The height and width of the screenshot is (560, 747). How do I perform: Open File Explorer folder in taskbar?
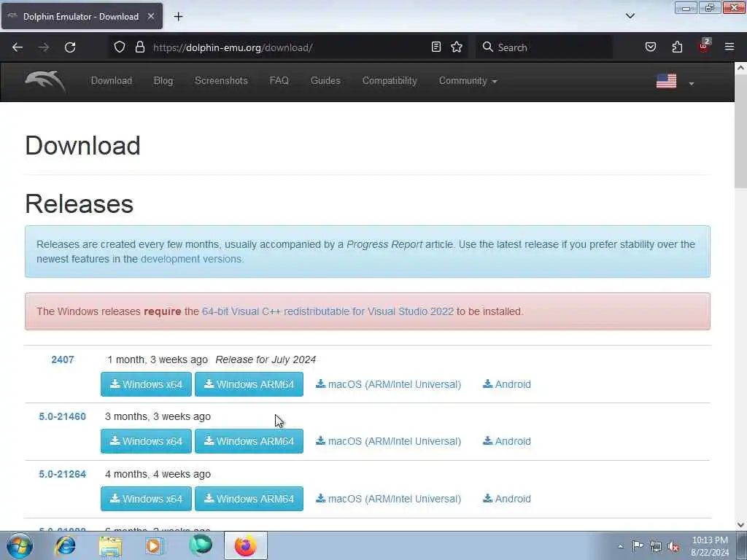(x=111, y=545)
